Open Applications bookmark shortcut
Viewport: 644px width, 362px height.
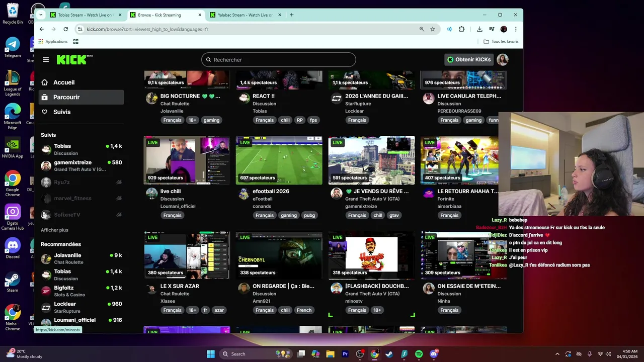pos(53,42)
